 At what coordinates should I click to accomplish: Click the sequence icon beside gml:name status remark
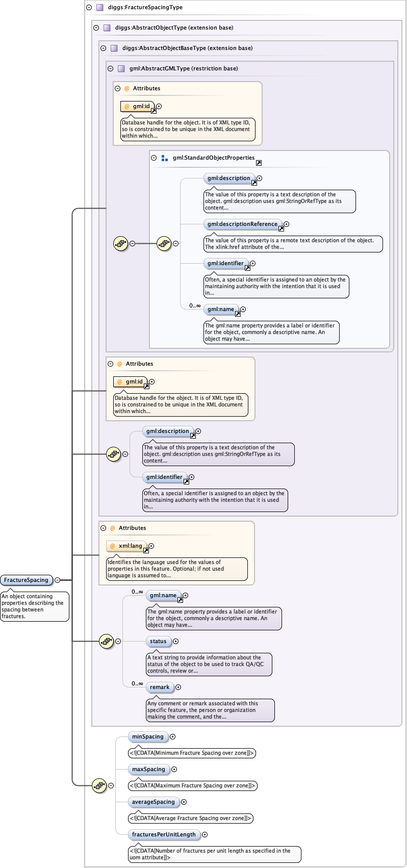tap(106, 641)
